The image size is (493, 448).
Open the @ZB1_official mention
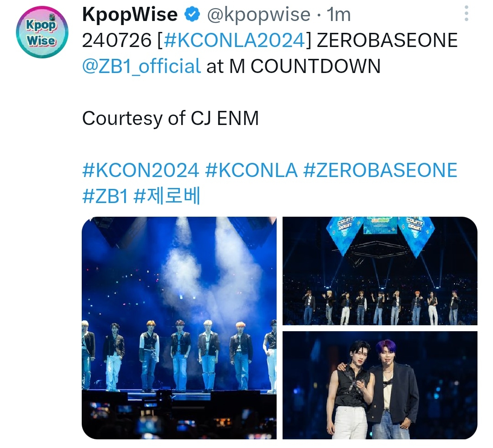click(x=142, y=66)
